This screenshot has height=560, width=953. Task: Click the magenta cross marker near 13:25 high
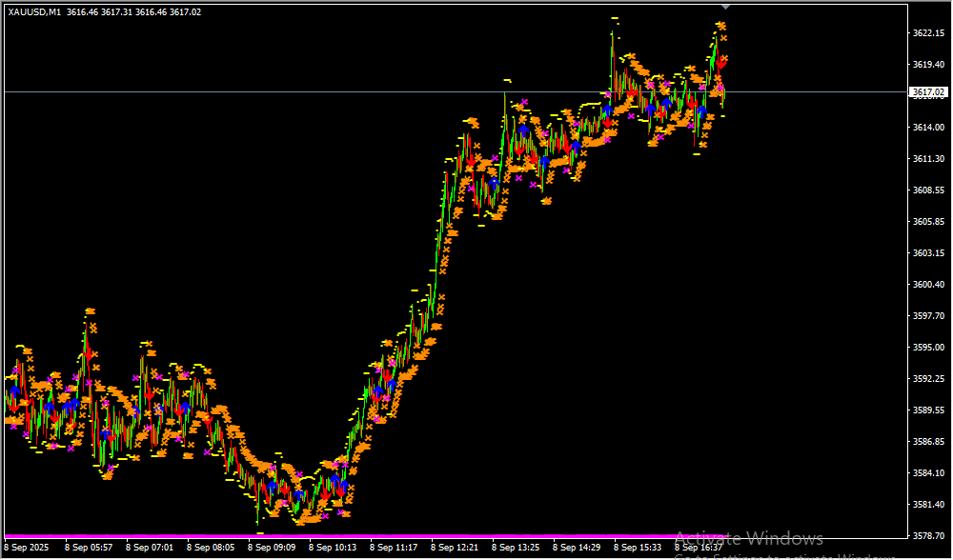[x=523, y=101]
